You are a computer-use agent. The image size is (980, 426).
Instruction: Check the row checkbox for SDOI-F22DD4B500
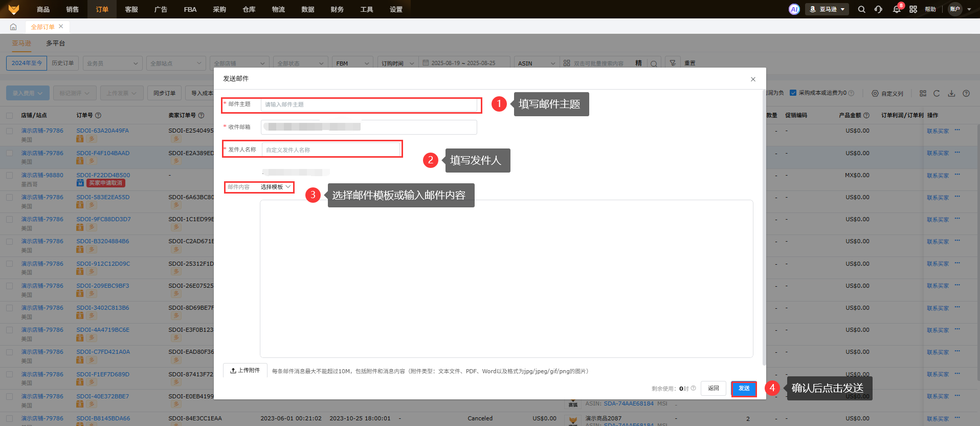pos(10,175)
